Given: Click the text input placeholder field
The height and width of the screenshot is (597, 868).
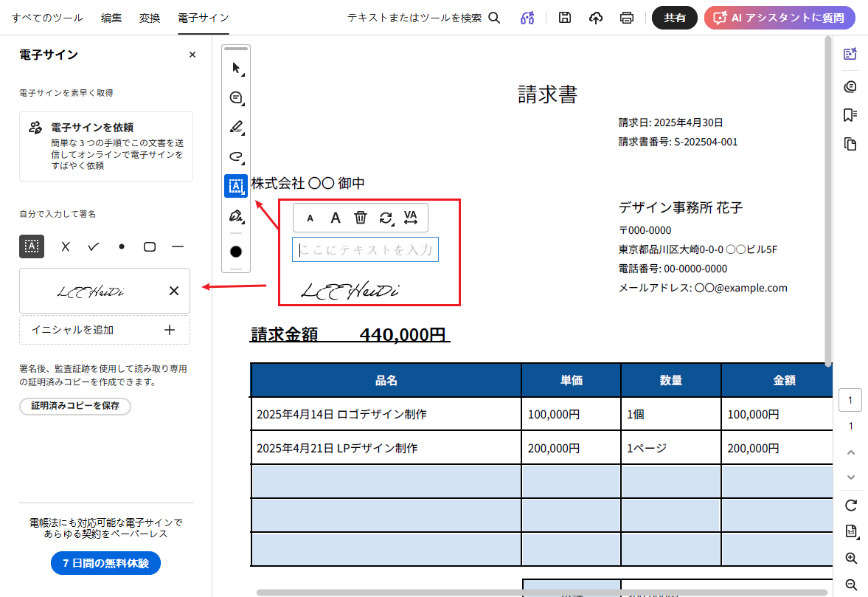Looking at the screenshot, I should tap(365, 249).
